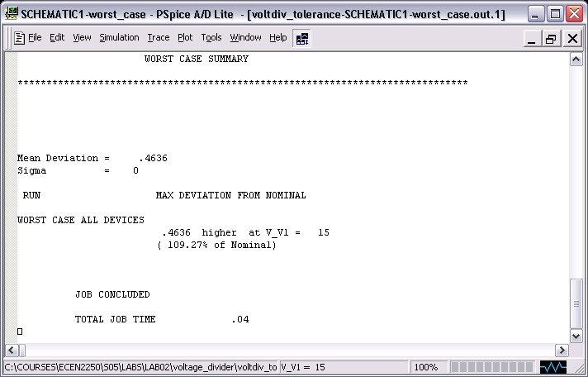Open the Edit menu
Screen dimensions: 588x377
(x=57, y=37)
